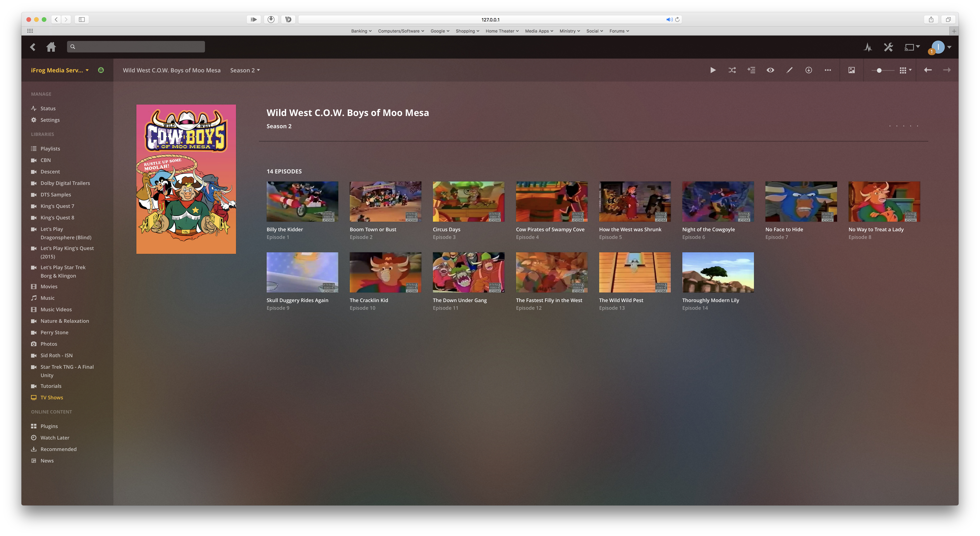Toggle watched status eye icon

[770, 70]
